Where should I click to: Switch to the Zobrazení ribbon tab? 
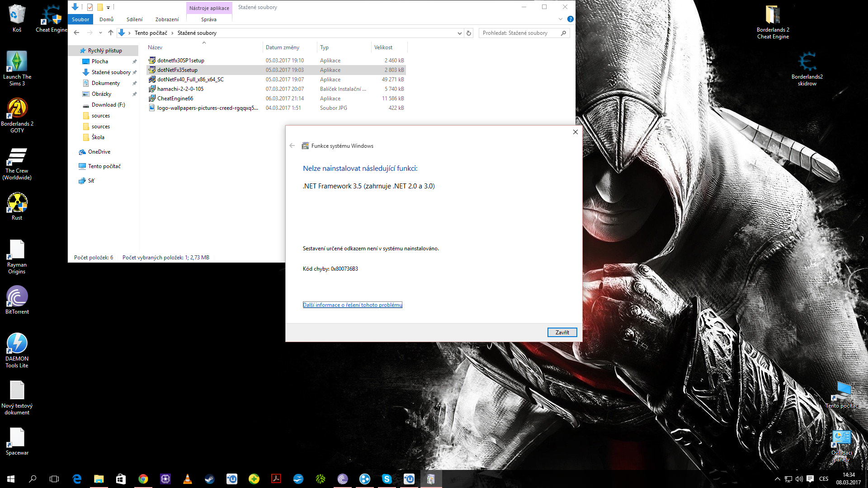tap(167, 19)
